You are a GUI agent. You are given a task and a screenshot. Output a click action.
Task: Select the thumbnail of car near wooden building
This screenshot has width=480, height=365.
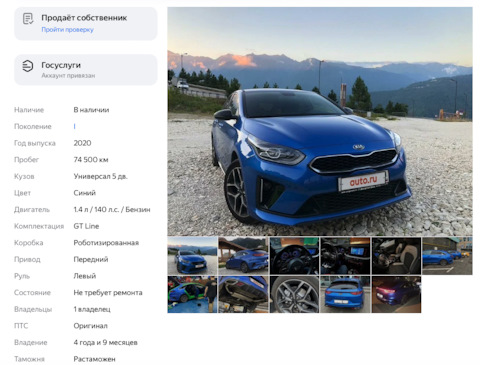coord(243,256)
